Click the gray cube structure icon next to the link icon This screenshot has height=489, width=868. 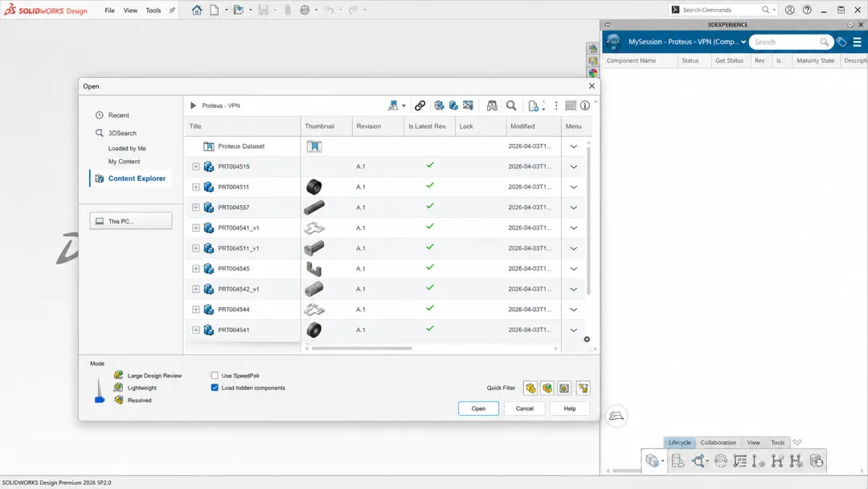tap(439, 105)
